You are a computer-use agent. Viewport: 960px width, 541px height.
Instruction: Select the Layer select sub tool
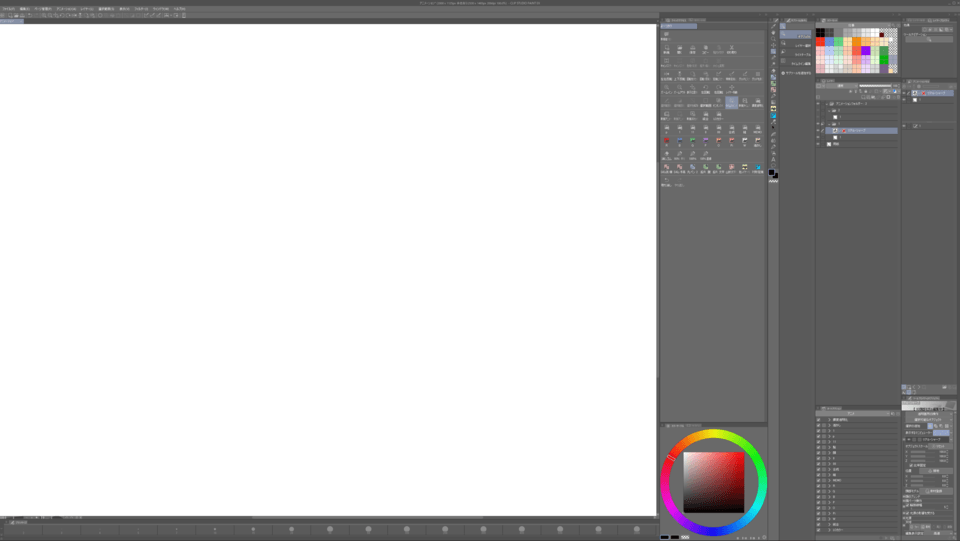(797, 45)
